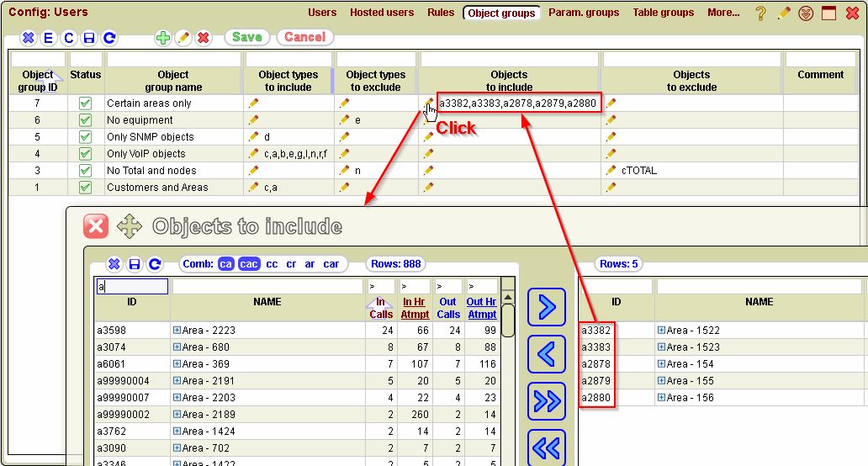
Task: Expand Area - 2223 row
Action: click(x=177, y=330)
